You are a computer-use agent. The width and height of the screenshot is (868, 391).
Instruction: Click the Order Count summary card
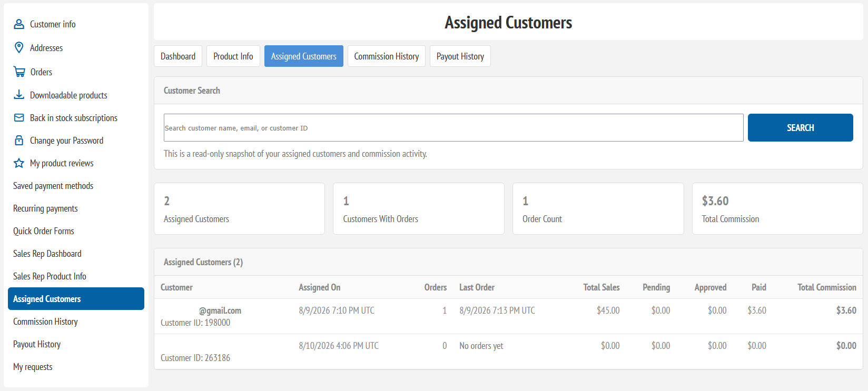598,209
